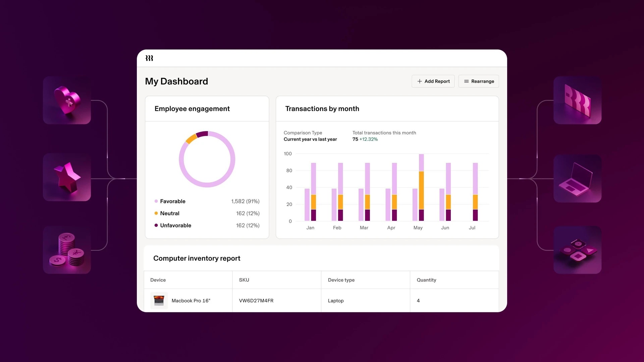Open Current year vs last year selector
The width and height of the screenshot is (644, 362).
coord(310,139)
